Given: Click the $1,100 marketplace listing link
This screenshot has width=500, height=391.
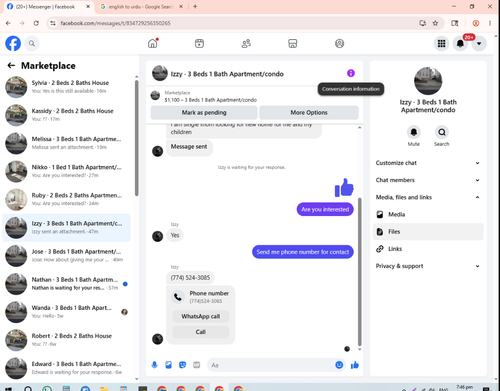Looking at the screenshot, I should pos(211,100).
